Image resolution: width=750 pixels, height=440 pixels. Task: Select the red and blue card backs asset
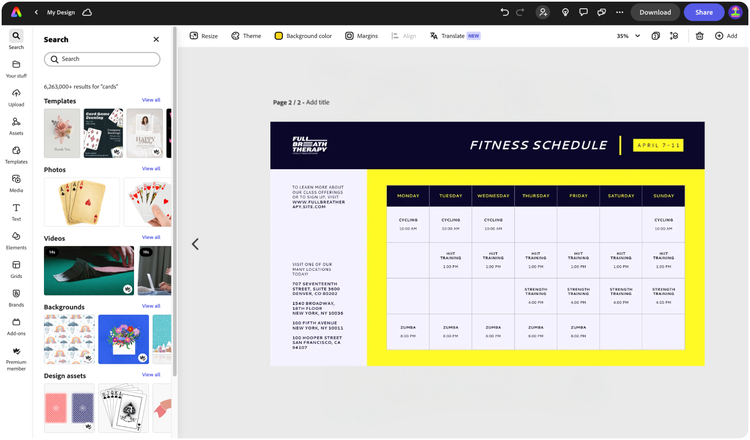[x=69, y=408]
